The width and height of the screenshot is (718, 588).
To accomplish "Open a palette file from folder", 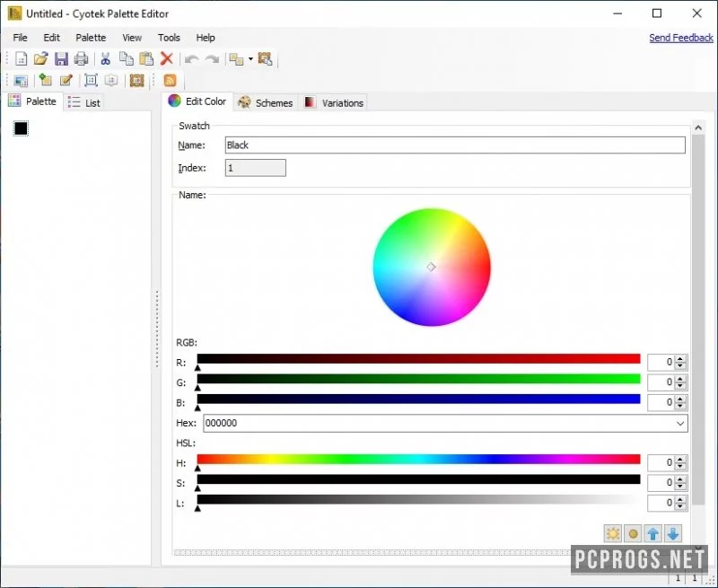I will (x=40, y=58).
